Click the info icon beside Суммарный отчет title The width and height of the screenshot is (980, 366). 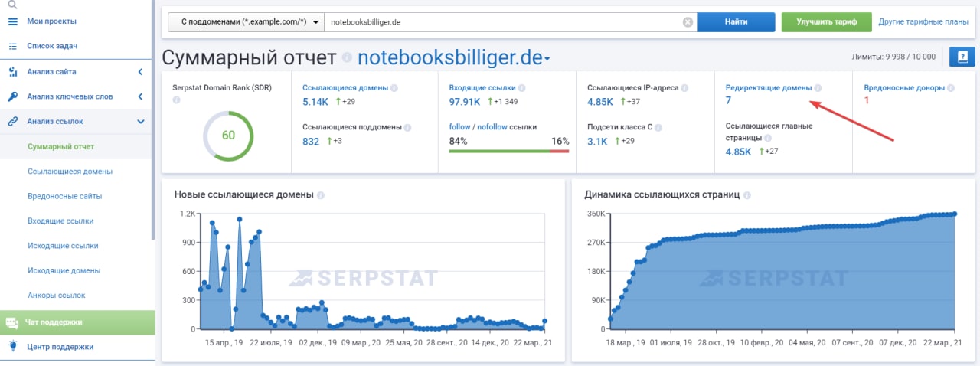click(x=347, y=58)
